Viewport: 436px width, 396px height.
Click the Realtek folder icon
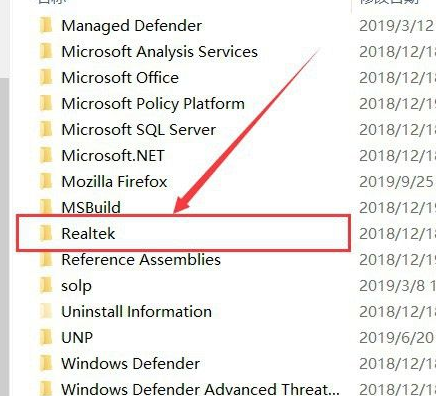tap(46, 233)
